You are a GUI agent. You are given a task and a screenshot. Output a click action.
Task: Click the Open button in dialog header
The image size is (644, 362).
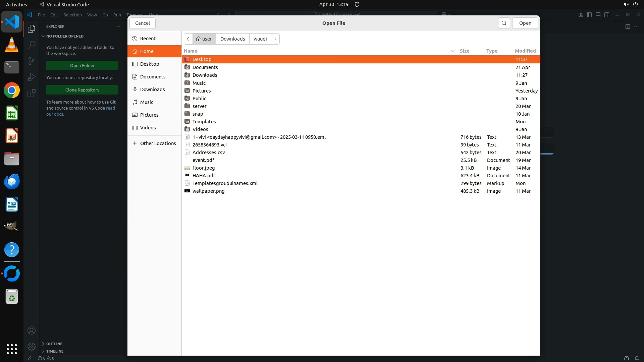click(525, 23)
